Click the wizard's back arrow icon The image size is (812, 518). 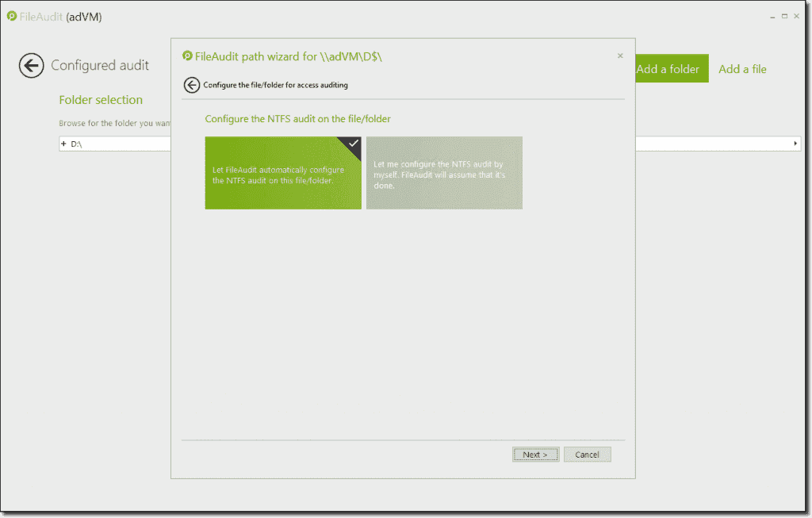coord(192,85)
